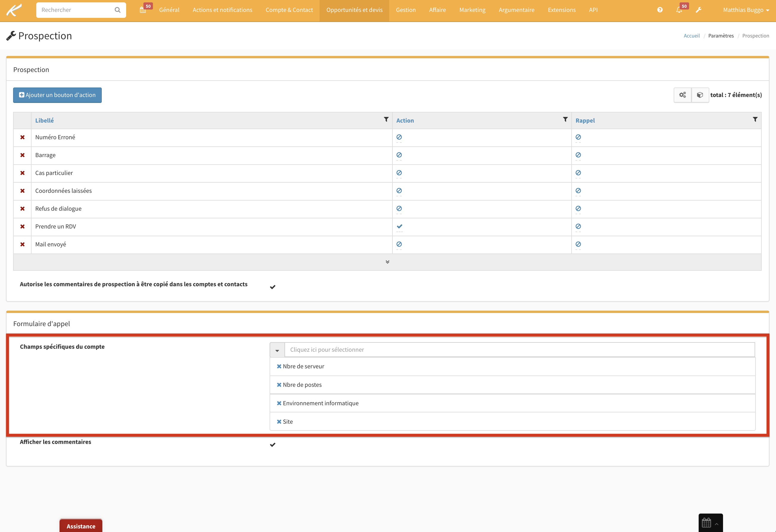Open Matthias Buggo user menu
776x532 pixels.
746,10
